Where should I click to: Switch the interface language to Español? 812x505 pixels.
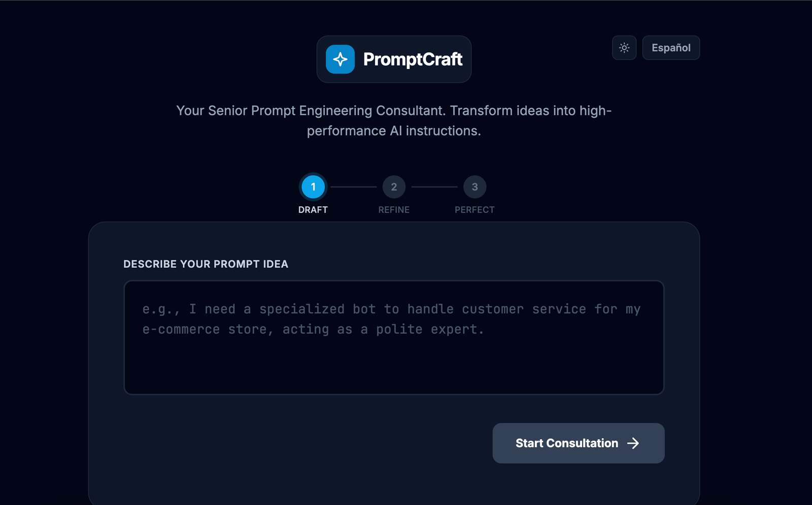(671, 48)
